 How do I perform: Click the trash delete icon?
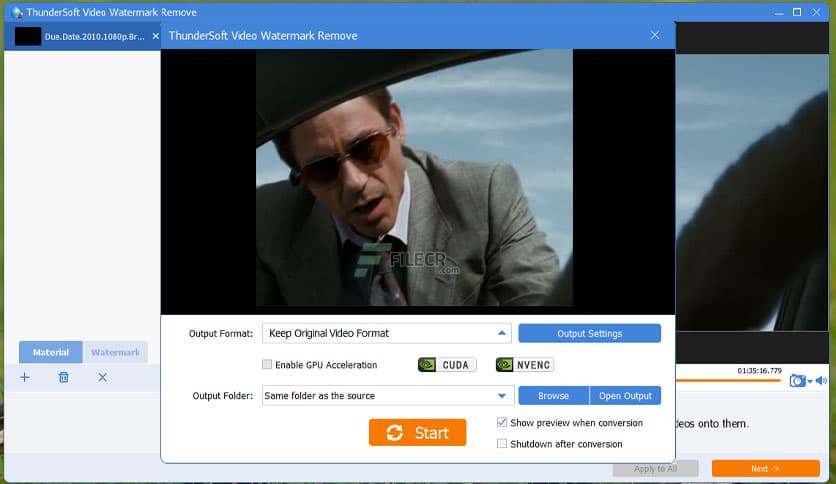63,377
